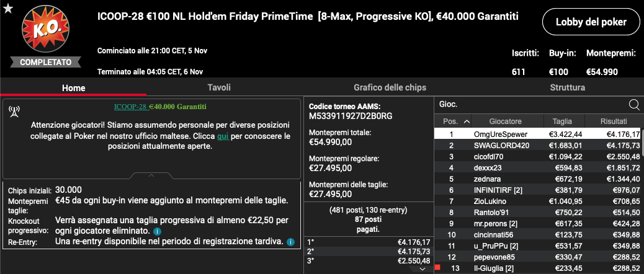
Task: Open the Re-Entry info icon
Action: tap(290, 242)
